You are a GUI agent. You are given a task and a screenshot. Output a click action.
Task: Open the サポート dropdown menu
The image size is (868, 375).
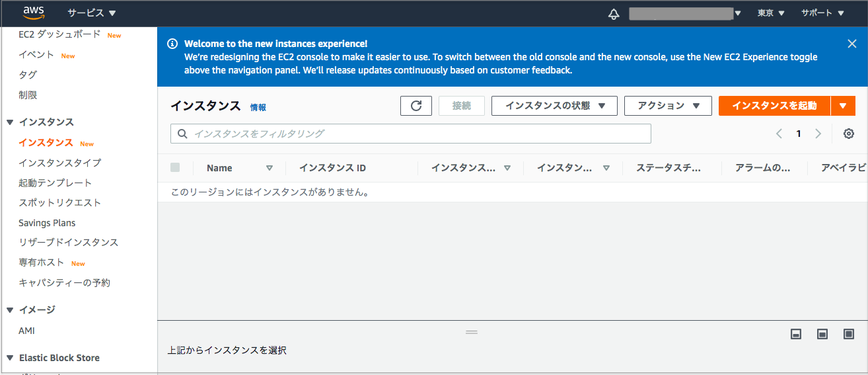coord(822,13)
